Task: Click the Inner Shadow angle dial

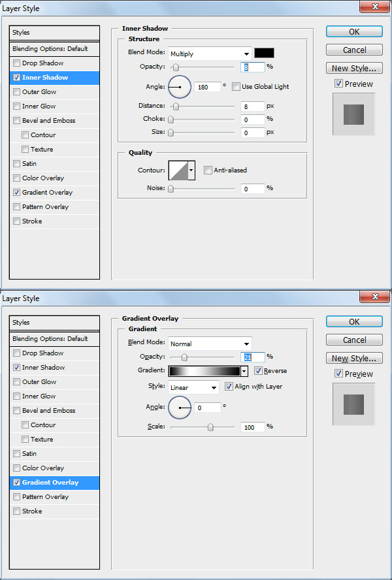Action: [x=180, y=87]
